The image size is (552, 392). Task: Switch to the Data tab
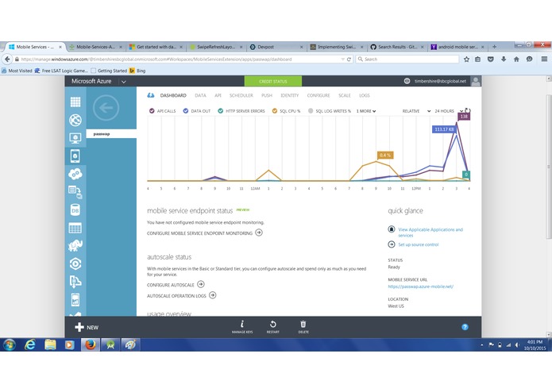[200, 95]
